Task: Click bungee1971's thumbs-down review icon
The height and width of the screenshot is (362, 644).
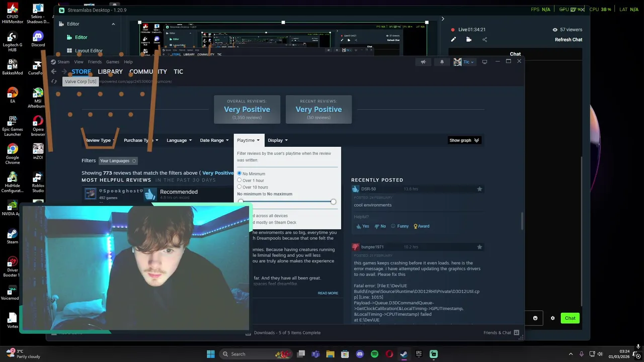Action: click(356, 247)
